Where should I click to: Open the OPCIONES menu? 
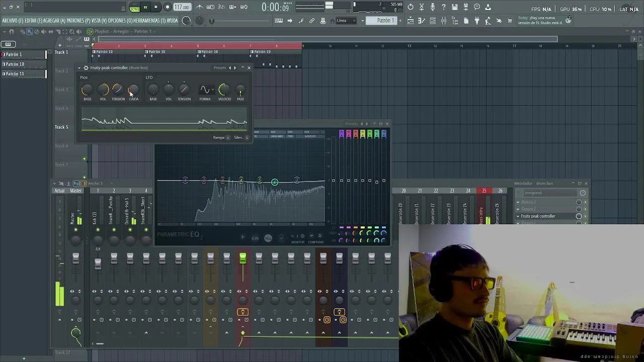[120, 21]
